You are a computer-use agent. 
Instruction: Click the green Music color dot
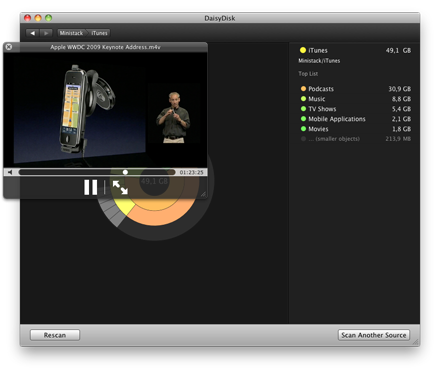coord(303,99)
